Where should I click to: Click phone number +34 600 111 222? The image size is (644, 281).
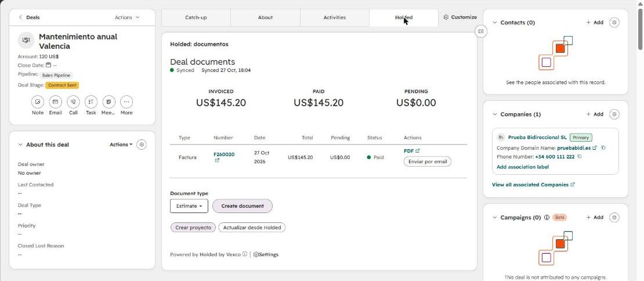click(x=555, y=157)
